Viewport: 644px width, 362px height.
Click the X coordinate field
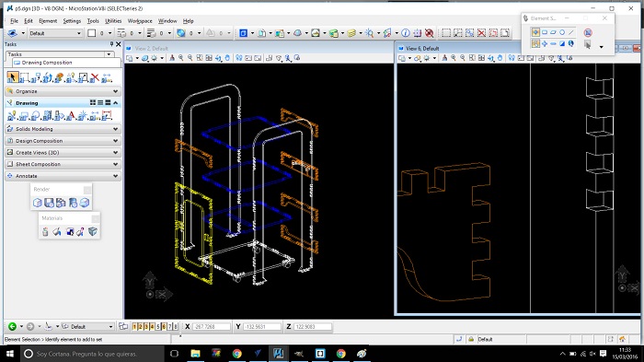[x=211, y=327]
